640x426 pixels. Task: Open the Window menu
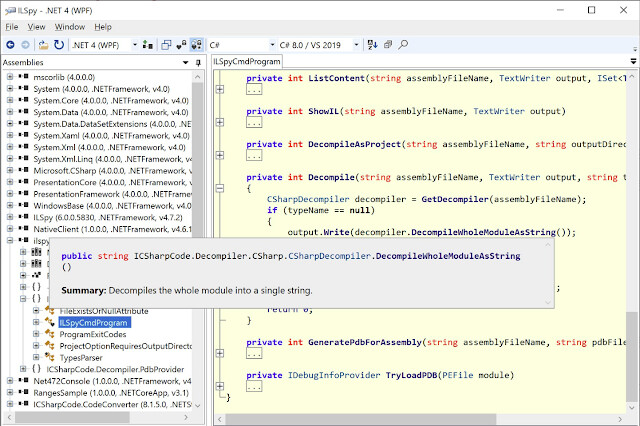(70, 27)
